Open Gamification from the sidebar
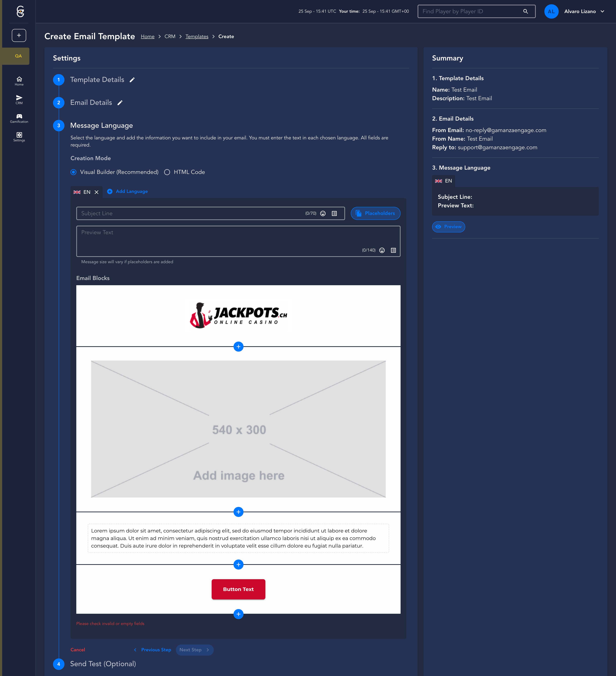Image resolution: width=616 pixels, height=676 pixels. (19, 118)
